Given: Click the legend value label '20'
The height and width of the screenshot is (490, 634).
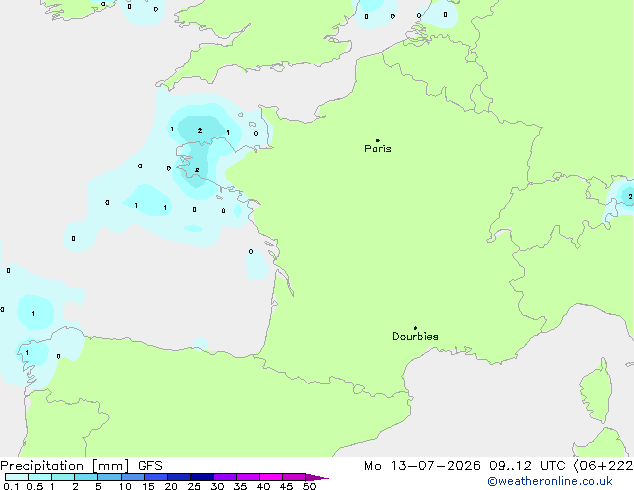Looking at the screenshot, I should click(x=171, y=486).
